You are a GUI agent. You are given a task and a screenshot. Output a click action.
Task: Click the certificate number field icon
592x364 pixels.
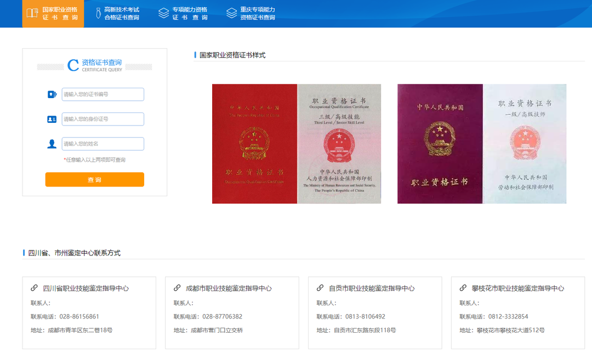pyautogui.click(x=52, y=94)
